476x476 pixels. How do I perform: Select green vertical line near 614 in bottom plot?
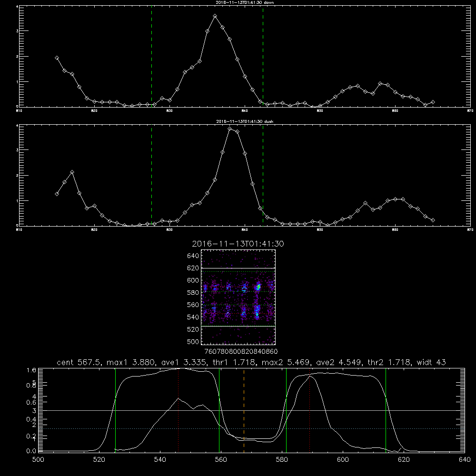(x=386, y=410)
